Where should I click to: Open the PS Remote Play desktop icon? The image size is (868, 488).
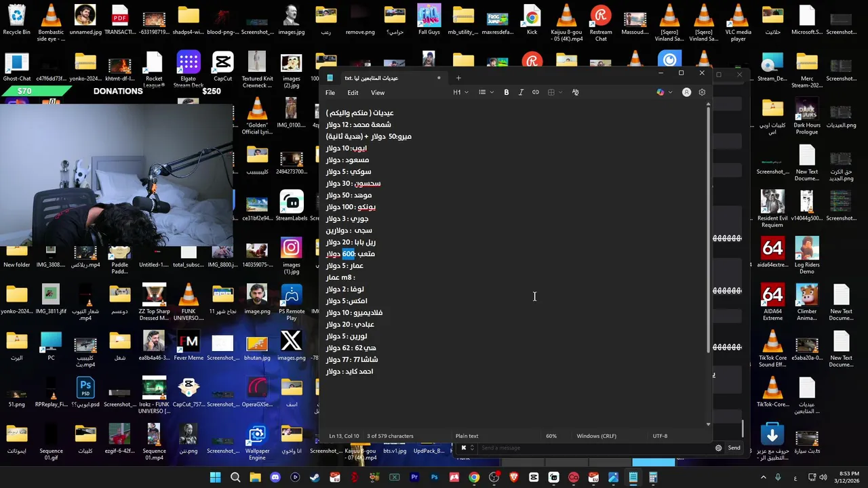click(291, 303)
